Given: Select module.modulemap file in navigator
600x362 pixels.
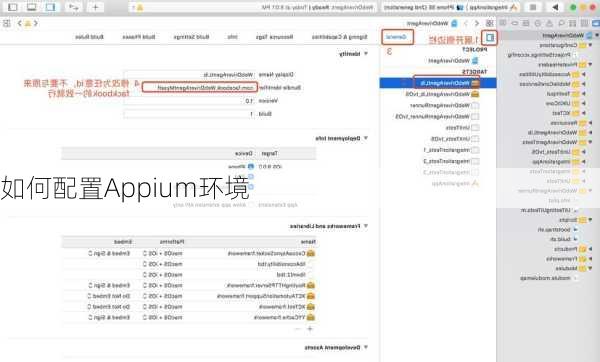Looking at the screenshot, I should [x=548, y=278].
